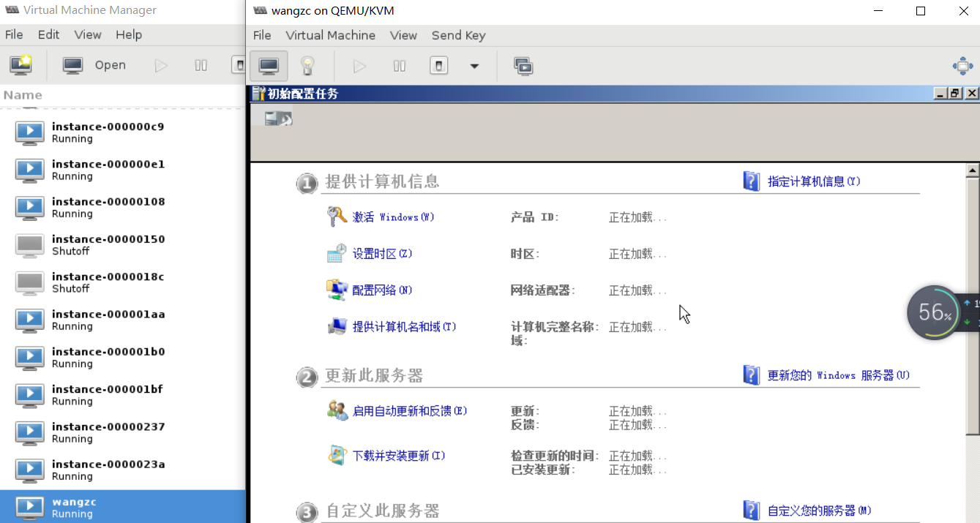Open the 指定计算机信息 help link
The image size is (980, 523).
point(814,181)
